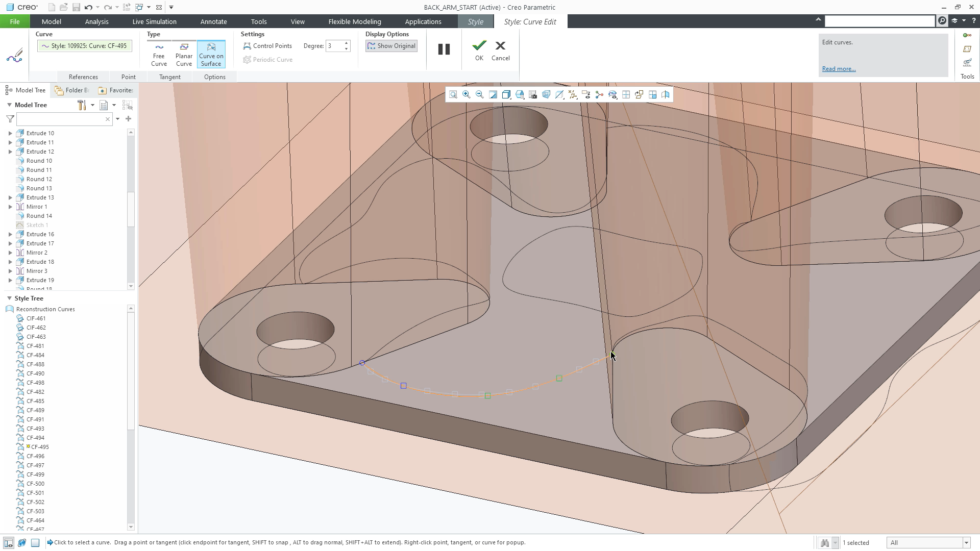Open the Display Style cube icon
The height and width of the screenshot is (551, 980).
[x=506, y=95]
